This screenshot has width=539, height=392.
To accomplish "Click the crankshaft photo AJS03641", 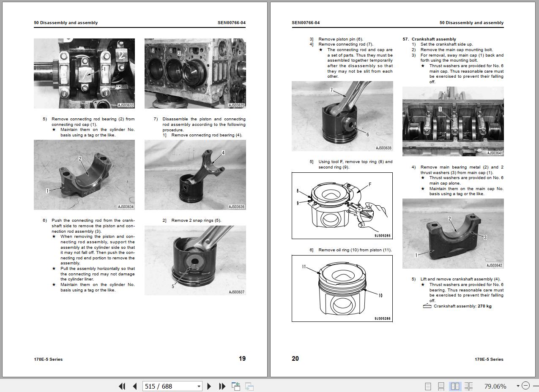I will tap(453, 121).
